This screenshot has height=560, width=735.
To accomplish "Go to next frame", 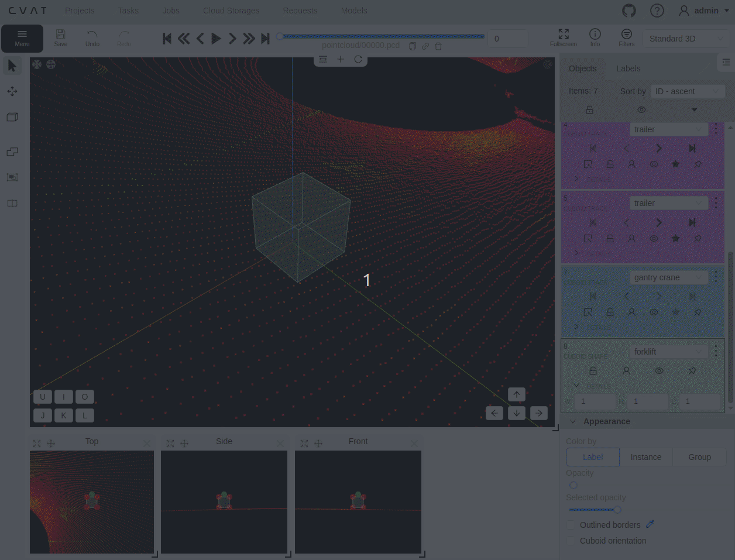I will [x=232, y=39].
